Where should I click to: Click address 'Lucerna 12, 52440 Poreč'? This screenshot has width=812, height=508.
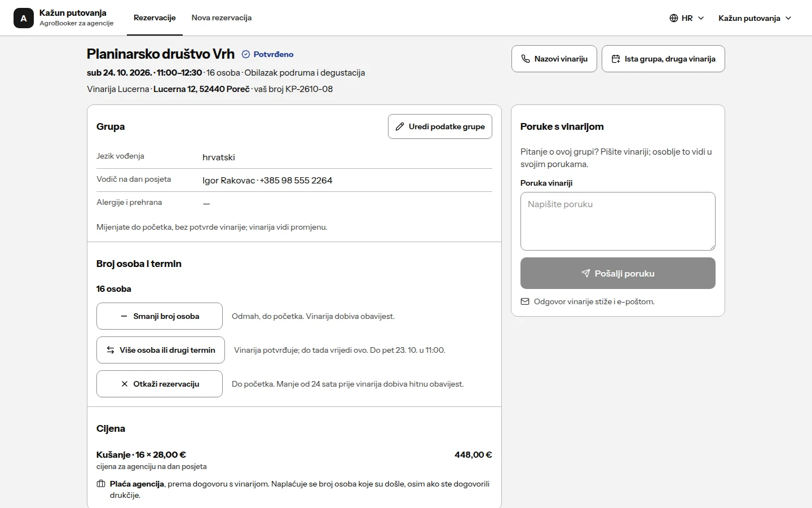pyautogui.click(x=201, y=89)
